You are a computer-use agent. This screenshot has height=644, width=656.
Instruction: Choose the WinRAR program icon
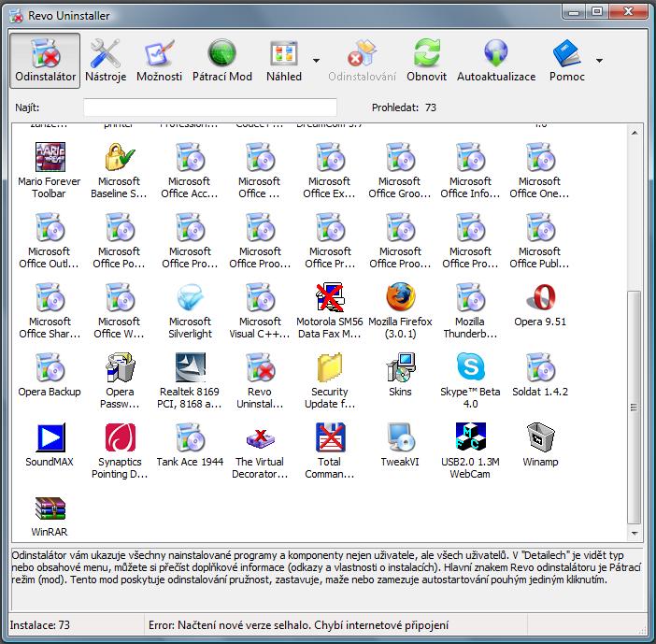click(49, 509)
